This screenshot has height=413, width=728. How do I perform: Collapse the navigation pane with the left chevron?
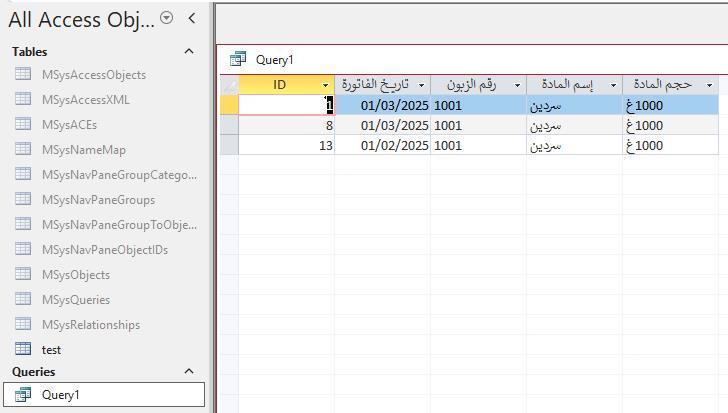pyautogui.click(x=192, y=19)
